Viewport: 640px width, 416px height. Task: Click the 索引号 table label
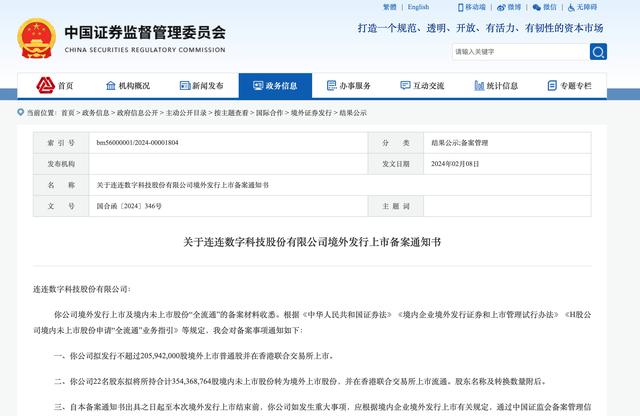click(x=61, y=143)
